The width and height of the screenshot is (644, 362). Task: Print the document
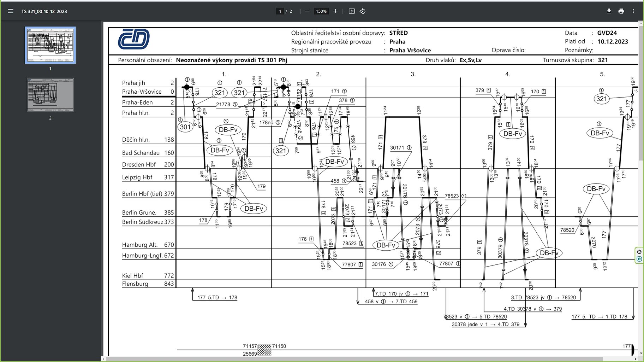tap(621, 11)
